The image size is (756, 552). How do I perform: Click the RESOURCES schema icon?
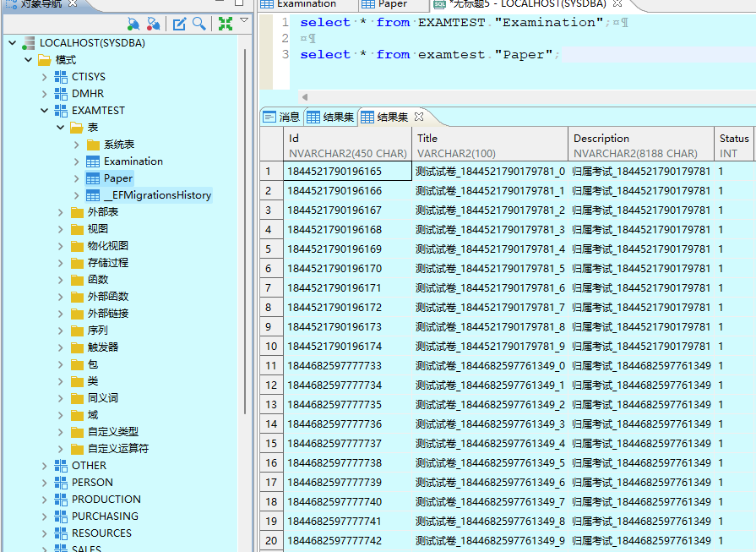point(61,533)
